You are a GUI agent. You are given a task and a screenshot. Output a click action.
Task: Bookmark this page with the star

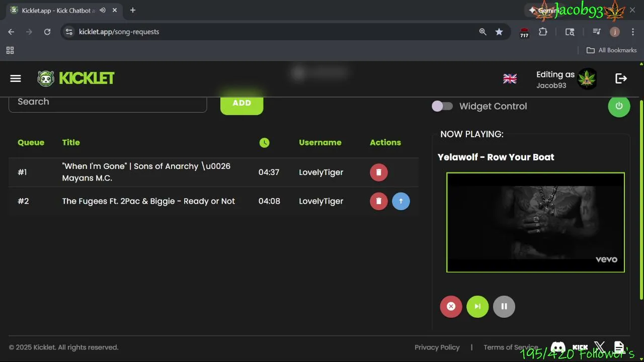(x=499, y=32)
